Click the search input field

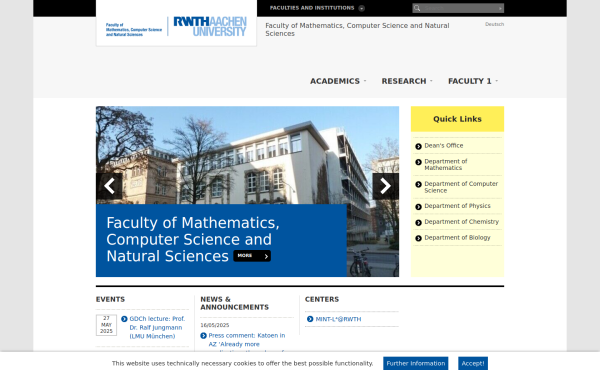coord(459,8)
